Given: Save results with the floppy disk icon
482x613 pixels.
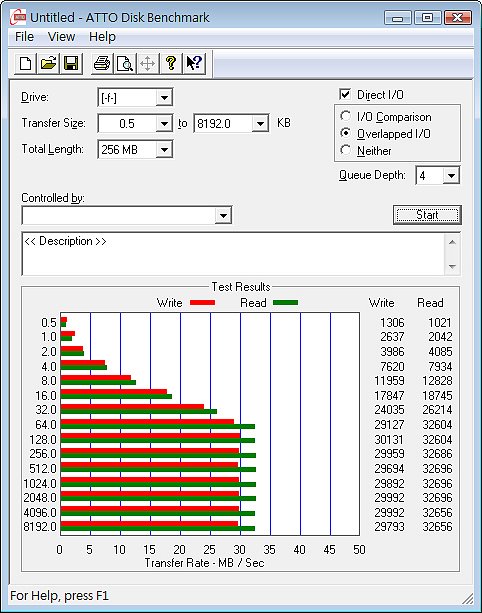Looking at the screenshot, I should [x=71, y=63].
